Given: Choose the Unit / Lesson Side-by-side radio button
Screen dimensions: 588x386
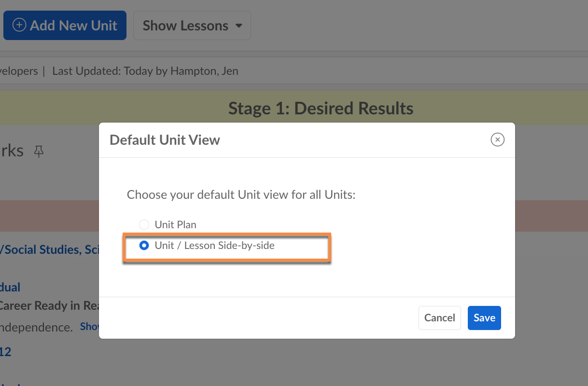Looking at the screenshot, I should 144,246.
